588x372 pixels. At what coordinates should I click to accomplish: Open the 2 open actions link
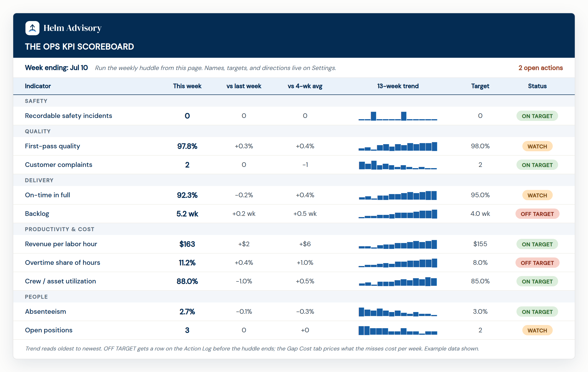coord(540,68)
